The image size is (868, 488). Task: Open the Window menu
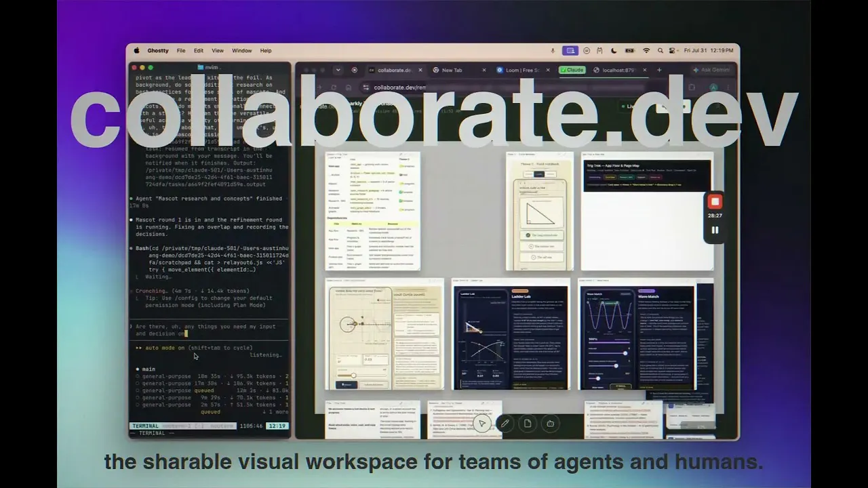pos(242,51)
